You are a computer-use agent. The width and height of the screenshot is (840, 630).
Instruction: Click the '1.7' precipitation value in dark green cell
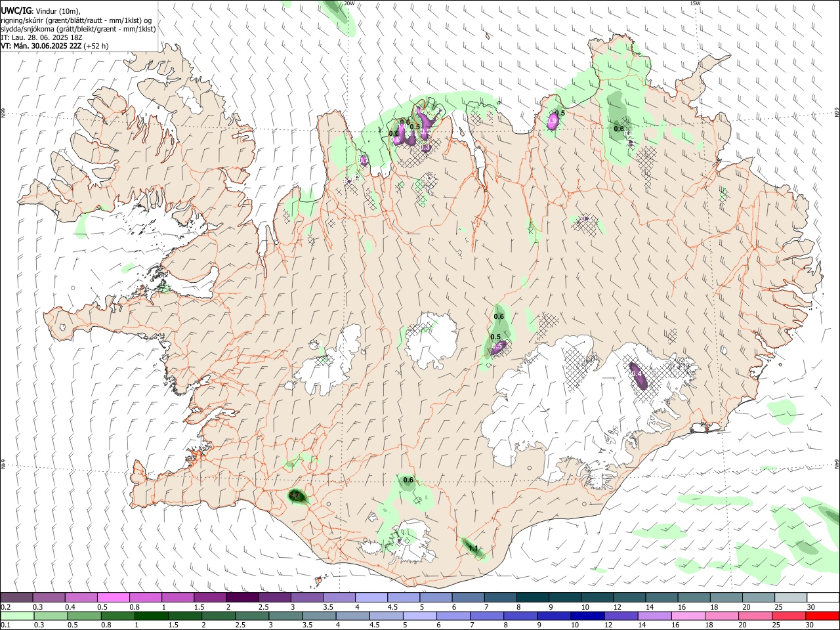(x=295, y=495)
